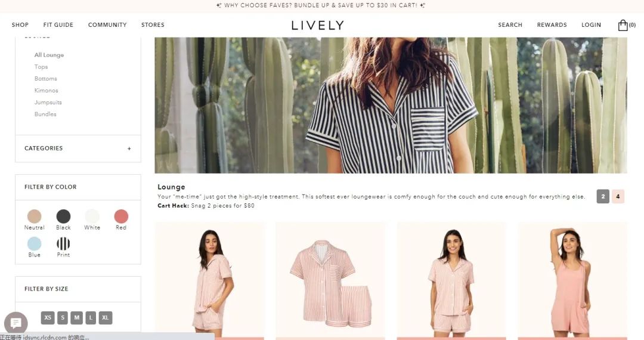Pick the Blue color swatch
644x340 pixels.
35,243
